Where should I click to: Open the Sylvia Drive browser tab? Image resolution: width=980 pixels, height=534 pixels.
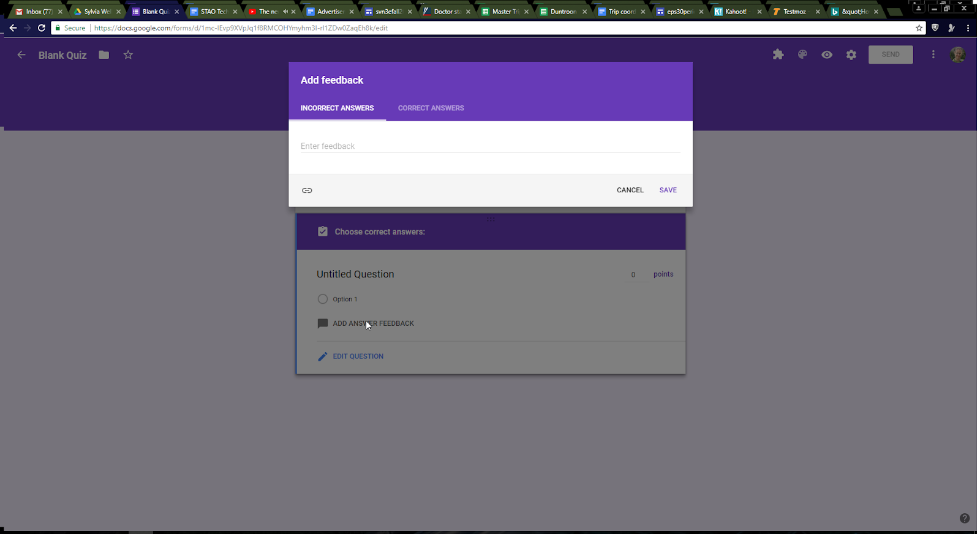(97, 12)
